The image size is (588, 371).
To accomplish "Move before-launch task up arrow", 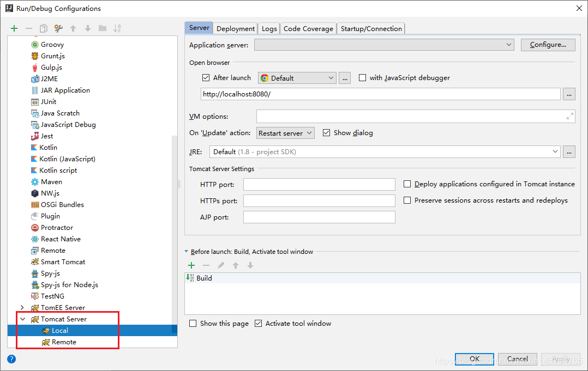I will pos(236,265).
